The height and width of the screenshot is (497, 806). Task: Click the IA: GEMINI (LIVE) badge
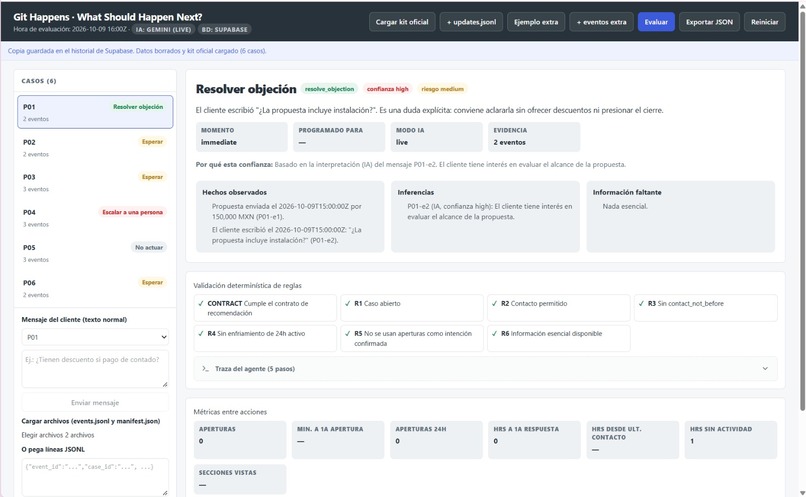[164, 29]
